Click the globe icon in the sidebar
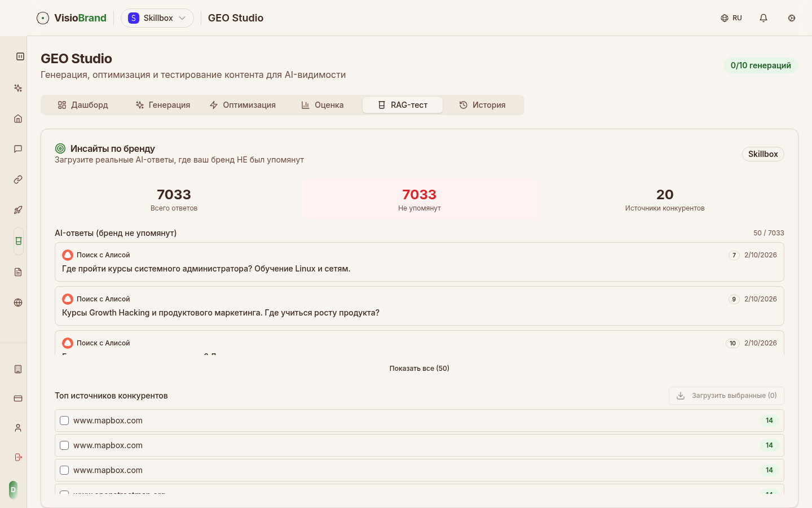Image resolution: width=812 pixels, height=508 pixels. tap(18, 303)
